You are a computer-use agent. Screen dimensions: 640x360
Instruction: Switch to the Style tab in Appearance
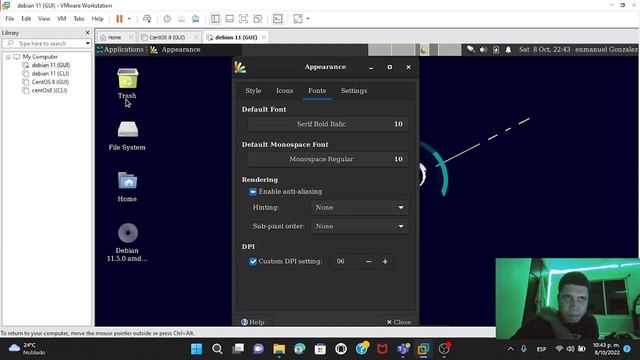pyautogui.click(x=253, y=91)
